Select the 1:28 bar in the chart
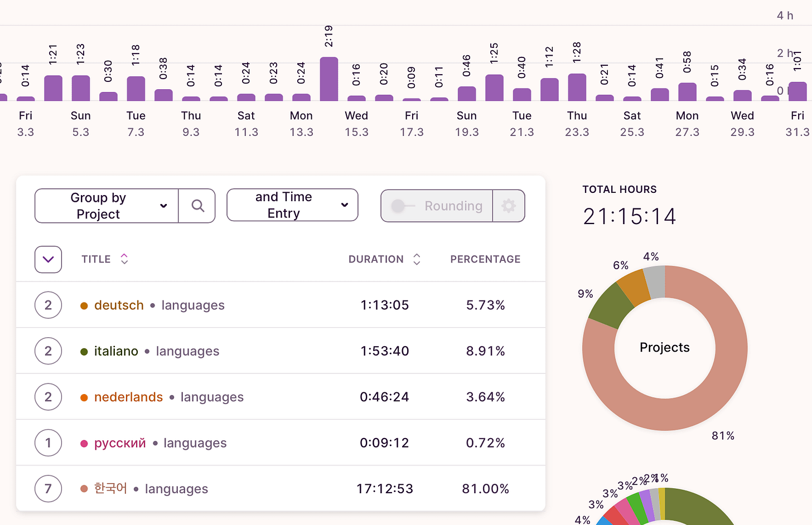The image size is (812, 525). pos(577,87)
